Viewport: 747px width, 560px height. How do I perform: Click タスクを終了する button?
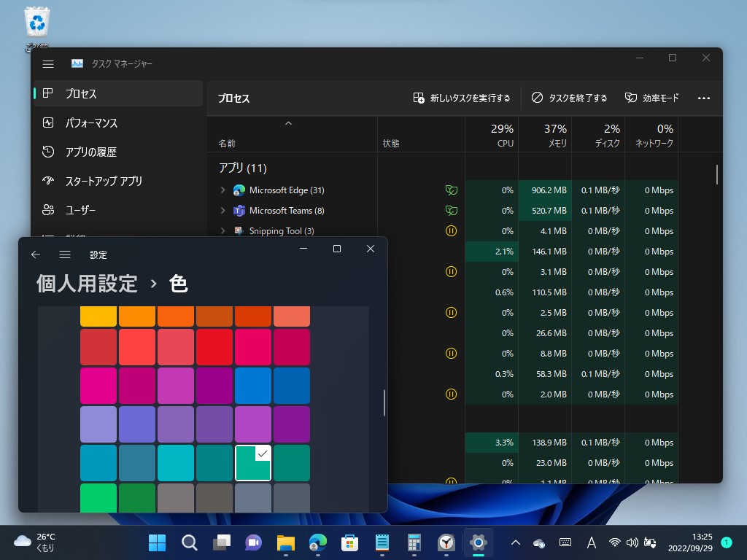coord(569,98)
